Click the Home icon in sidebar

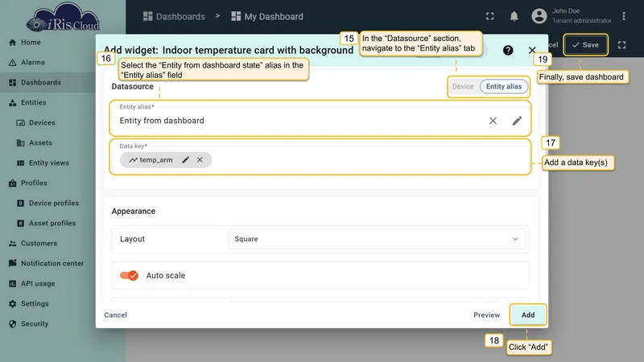[12, 43]
